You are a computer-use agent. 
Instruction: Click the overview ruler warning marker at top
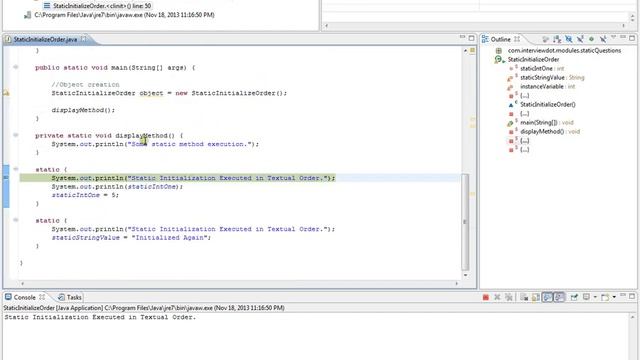coord(472,50)
